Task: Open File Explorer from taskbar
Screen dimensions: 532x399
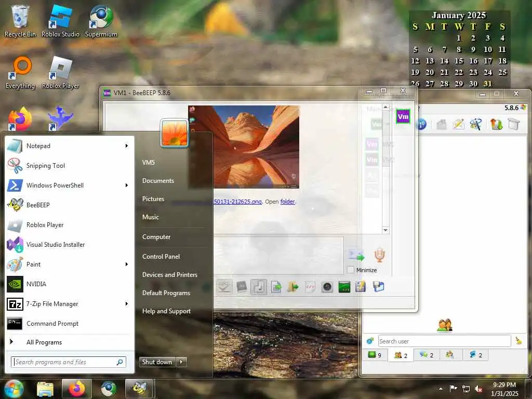Action: pyautogui.click(x=45, y=389)
